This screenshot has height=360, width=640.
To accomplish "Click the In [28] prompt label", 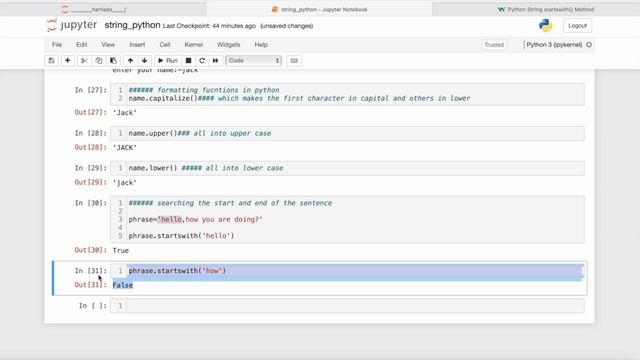I will click(x=91, y=133).
